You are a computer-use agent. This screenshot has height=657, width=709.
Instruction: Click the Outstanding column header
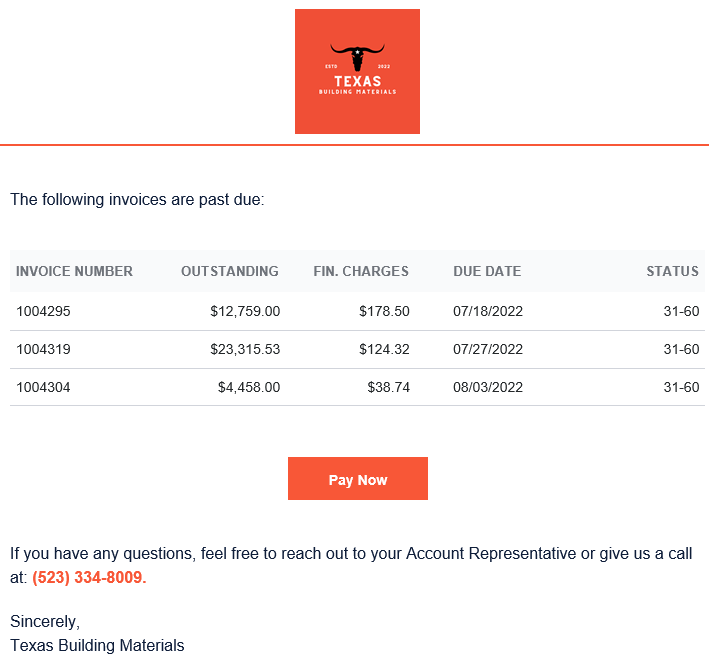click(x=230, y=271)
